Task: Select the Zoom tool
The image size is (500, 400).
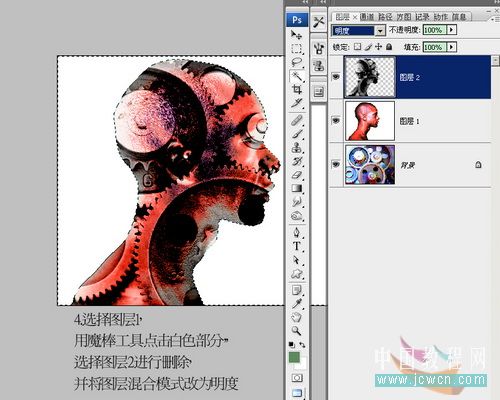Action: pos(296,331)
